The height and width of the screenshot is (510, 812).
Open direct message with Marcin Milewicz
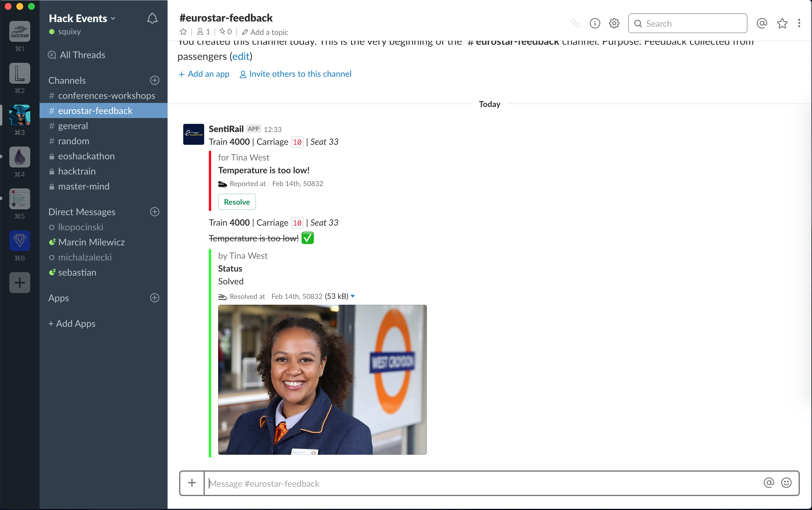(x=91, y=242)
